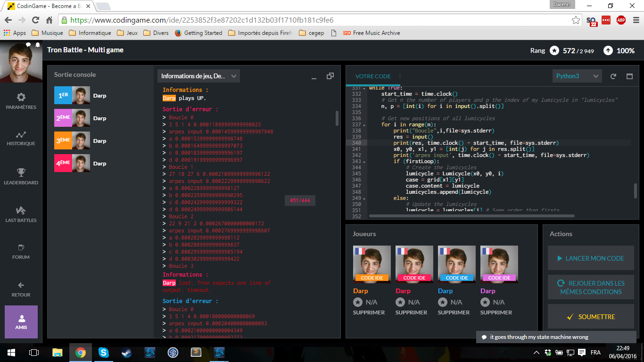Click the console output vertical scrollbar
Screen dimensions: 644x362
(337, 118)
